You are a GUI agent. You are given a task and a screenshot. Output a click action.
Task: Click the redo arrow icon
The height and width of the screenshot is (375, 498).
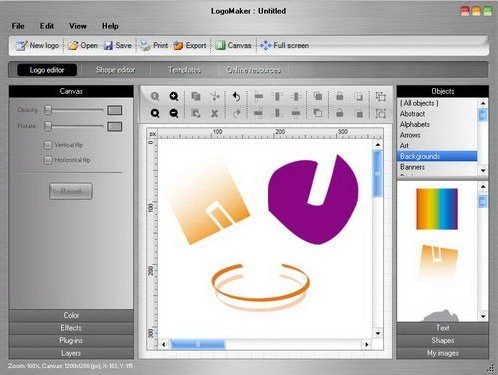pos(236,113)
